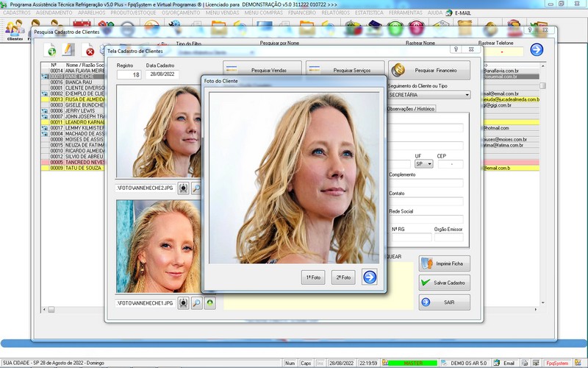This screenshot has width=588, height=368.
Task: Click the first client photo thumbnail at top
Action: point(159,131)
